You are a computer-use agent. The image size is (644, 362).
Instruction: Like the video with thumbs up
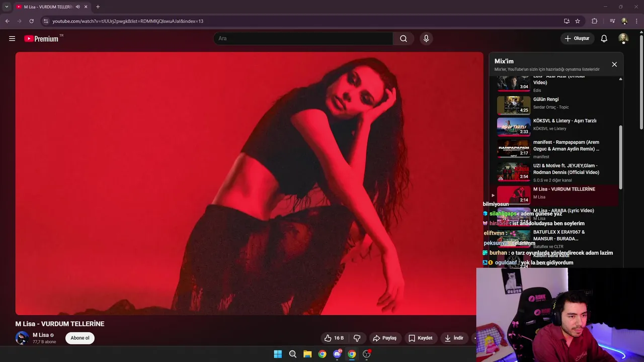[334, 338]
